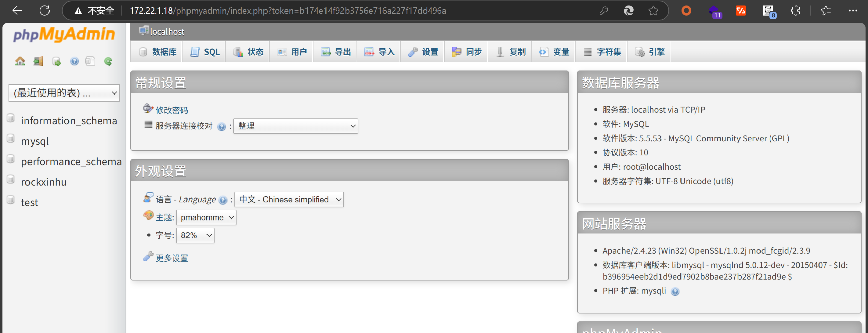The width and height of the screenshot is (868, 333).
Task: Open the SQL documentation page icon in sidebar
Action: click(90, 61)
